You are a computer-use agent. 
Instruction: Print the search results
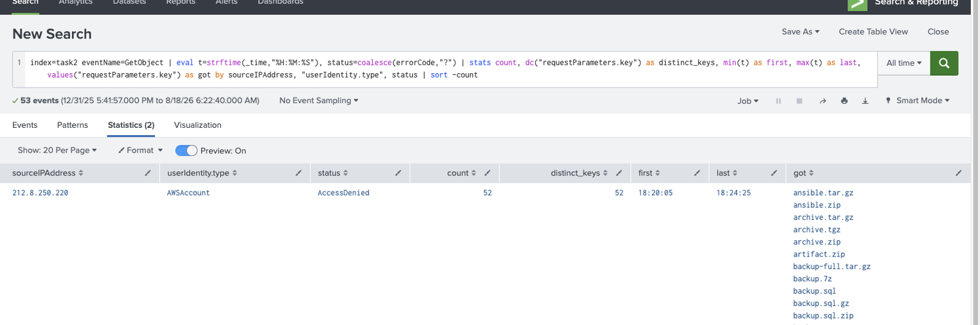pyautogui.click(x=844, y=101)
